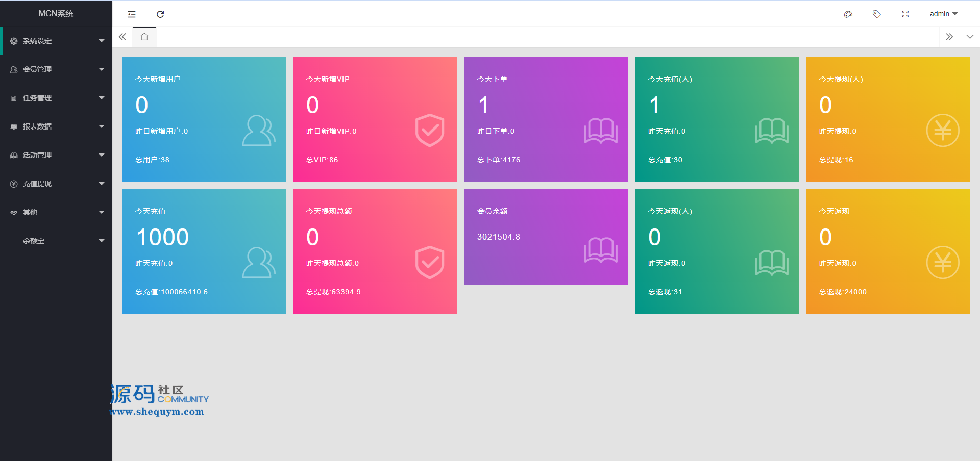Open the 报表数据 menu
The height and width of the screenshot is (461, 980).
(56, 126)
